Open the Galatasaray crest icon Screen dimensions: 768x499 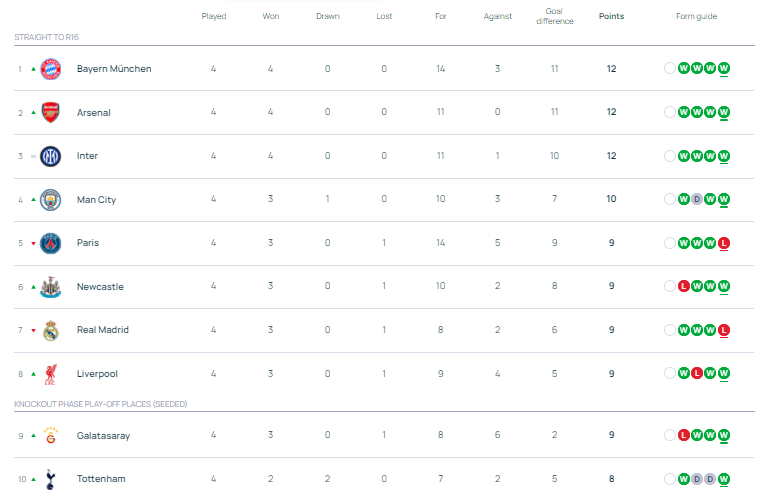pos(51,435)
